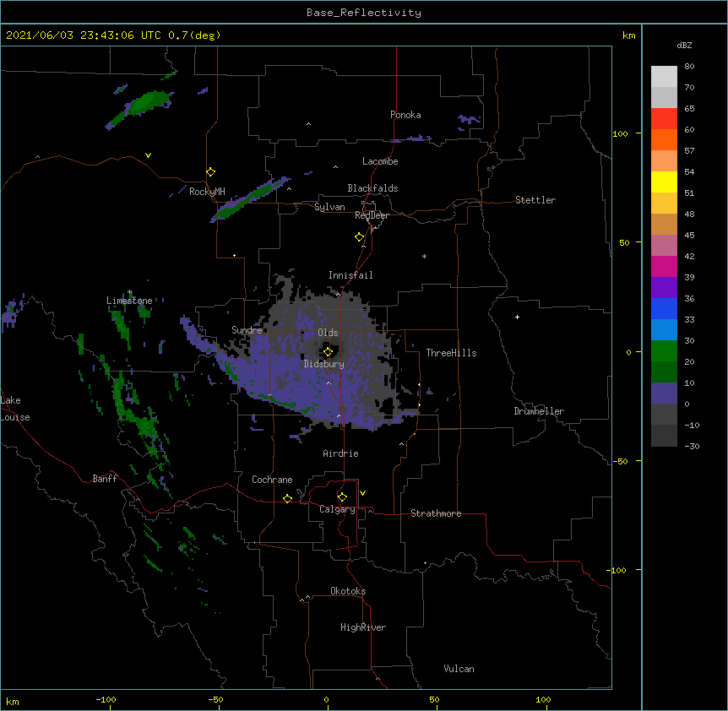The width and height of the screenshot is (728, 711).
Task: Click the Airdrie label
Action: (341, 453)
